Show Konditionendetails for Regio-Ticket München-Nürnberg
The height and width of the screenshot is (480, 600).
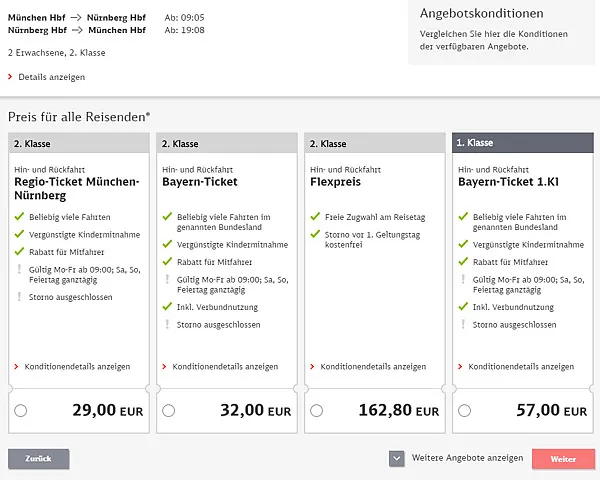pos(77,367)
